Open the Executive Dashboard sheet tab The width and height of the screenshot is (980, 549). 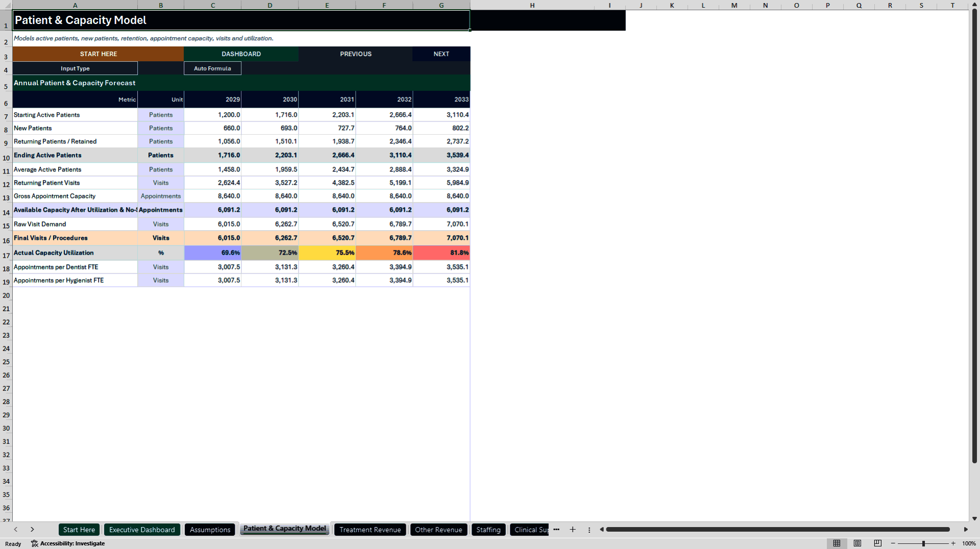tap(142, 530)
